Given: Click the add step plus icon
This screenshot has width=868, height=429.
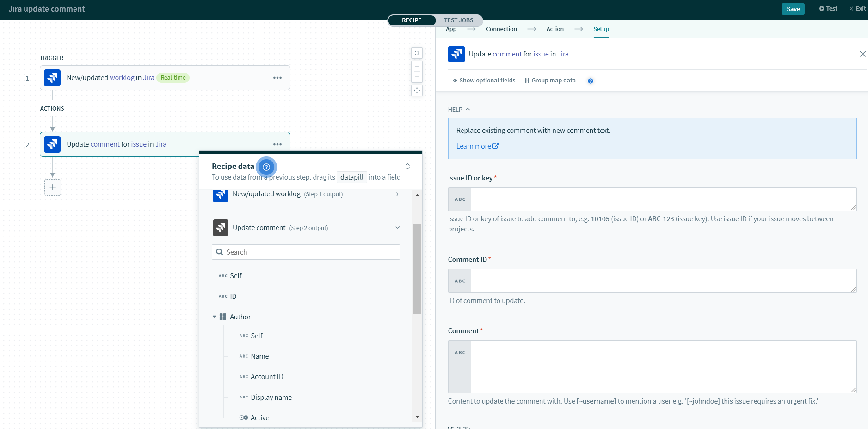Looking at the screenshot, I should [53, 187].
